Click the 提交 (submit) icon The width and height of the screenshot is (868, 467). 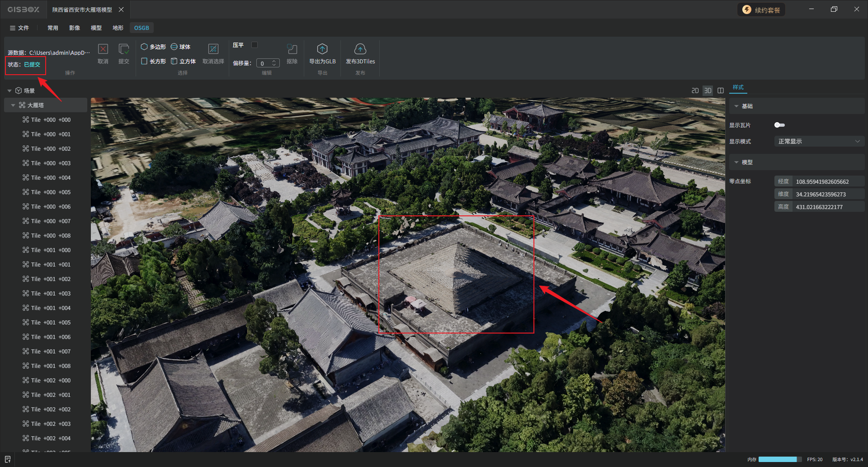point(123,49)
